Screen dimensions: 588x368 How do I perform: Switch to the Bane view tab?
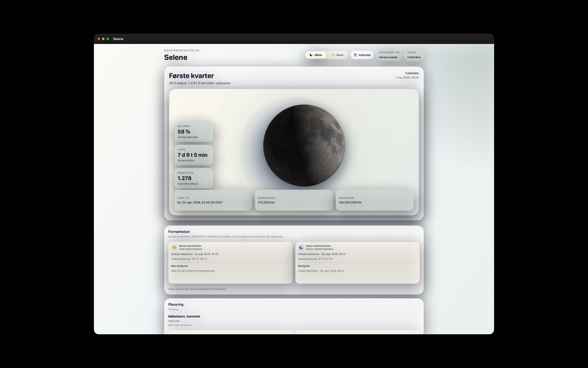point(337,55)
